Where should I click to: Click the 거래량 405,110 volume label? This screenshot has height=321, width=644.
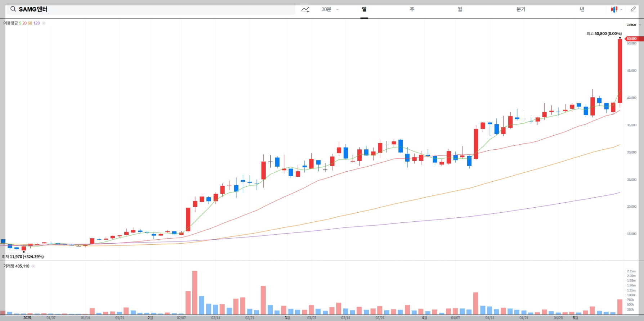[x=16, y=266]
